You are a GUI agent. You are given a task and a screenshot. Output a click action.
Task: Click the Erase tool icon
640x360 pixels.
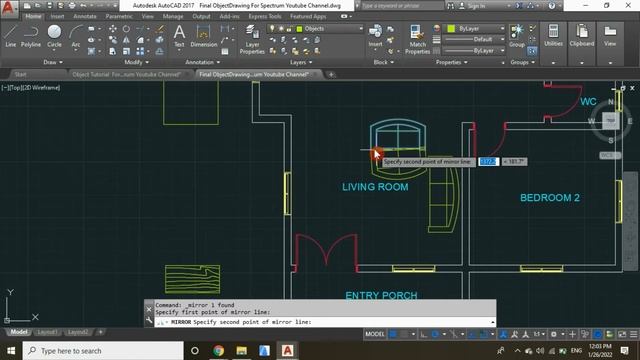pos(160,29)
